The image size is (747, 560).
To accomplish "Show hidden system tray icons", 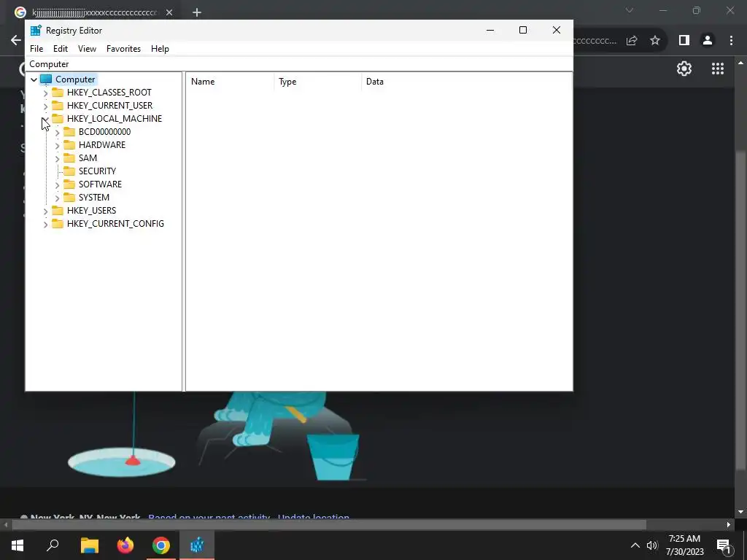I will click(635, 545).
